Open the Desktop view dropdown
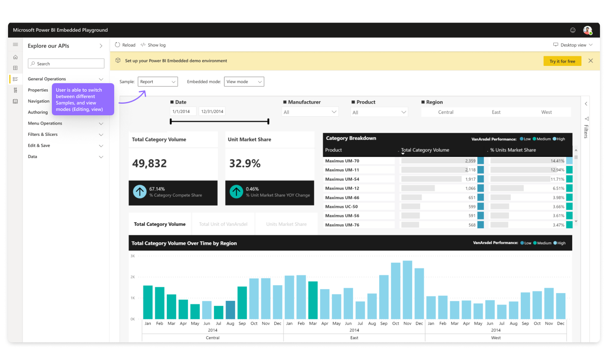Image resolution: width=608 pixels, height=364 pixels. tap(573, 45)
